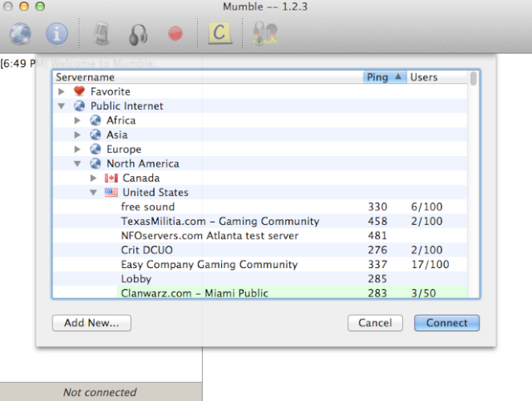Screen dimensions: 532x401
Task: Click the Not connected status text
Action: (x=100, y=392)
